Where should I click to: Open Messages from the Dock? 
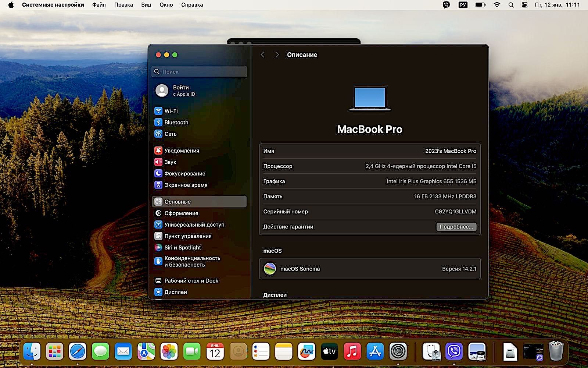coord(100,352)
